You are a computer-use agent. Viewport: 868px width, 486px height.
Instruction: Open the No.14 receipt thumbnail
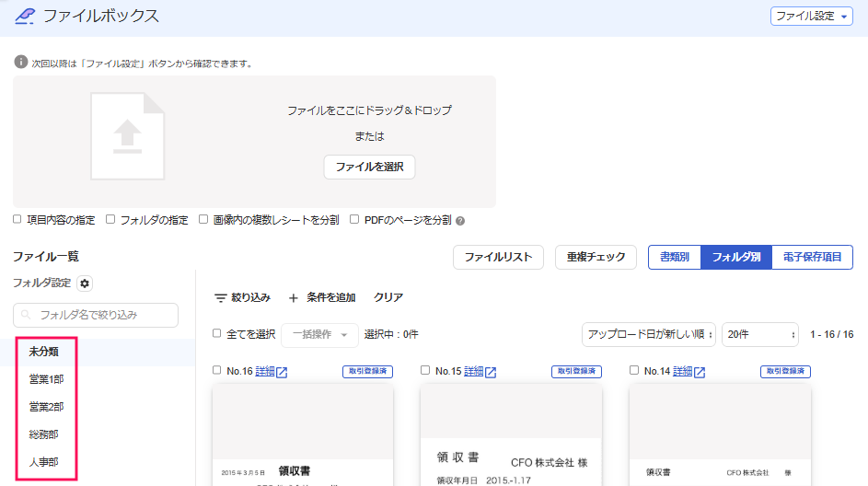pyautogui.click(x=720, y=435)
